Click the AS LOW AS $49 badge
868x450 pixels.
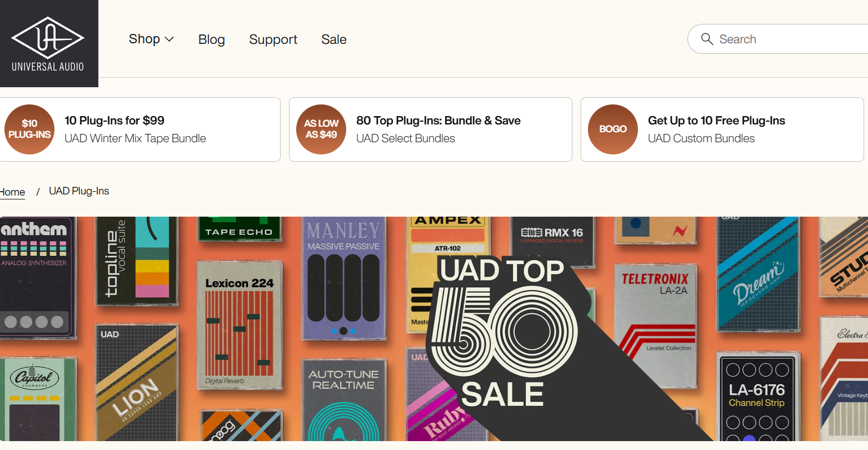point(321,129)
